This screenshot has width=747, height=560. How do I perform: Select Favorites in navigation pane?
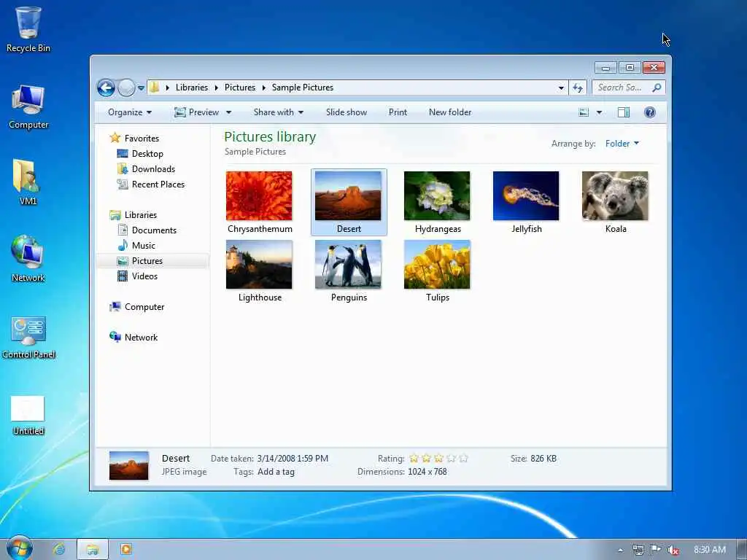point(135,138)
